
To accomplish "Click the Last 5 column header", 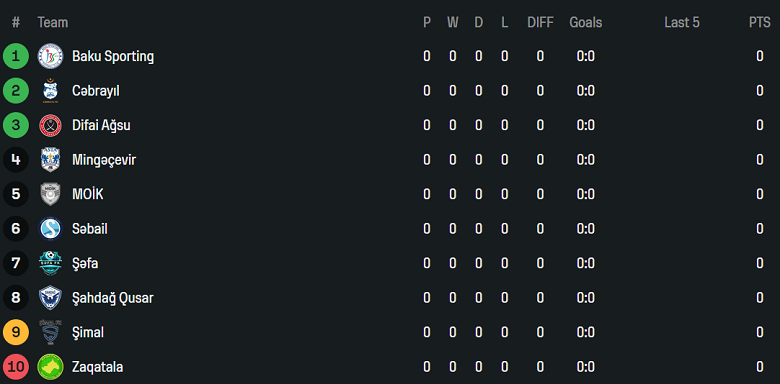I will click(x=682, y=22).
